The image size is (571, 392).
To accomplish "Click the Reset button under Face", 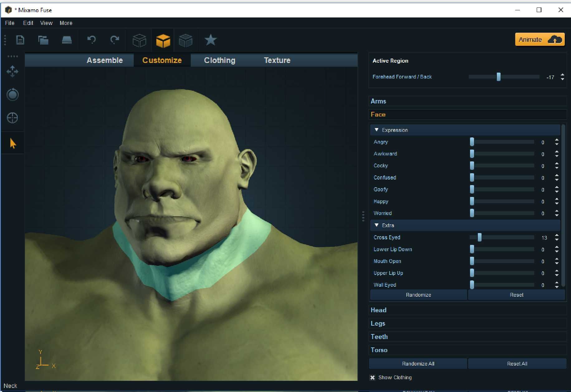I will [516, 295].
